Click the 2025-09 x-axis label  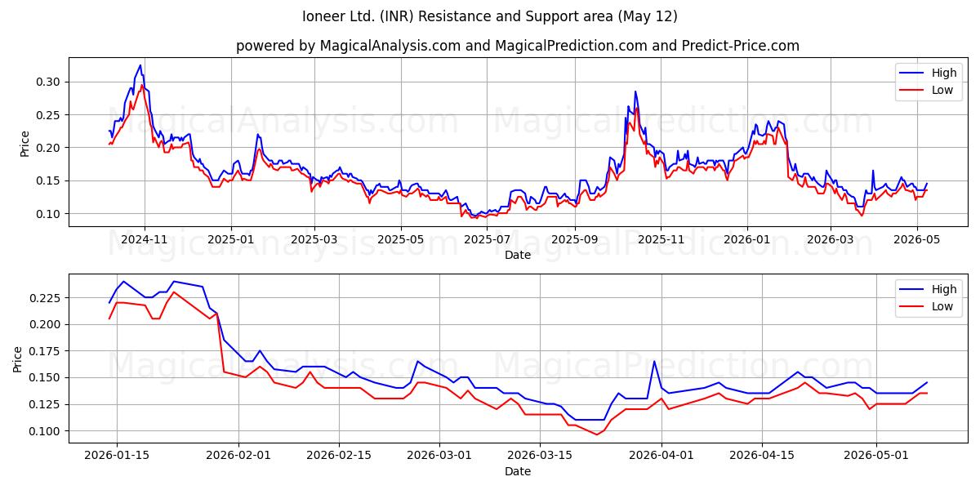tap(574, 239)
